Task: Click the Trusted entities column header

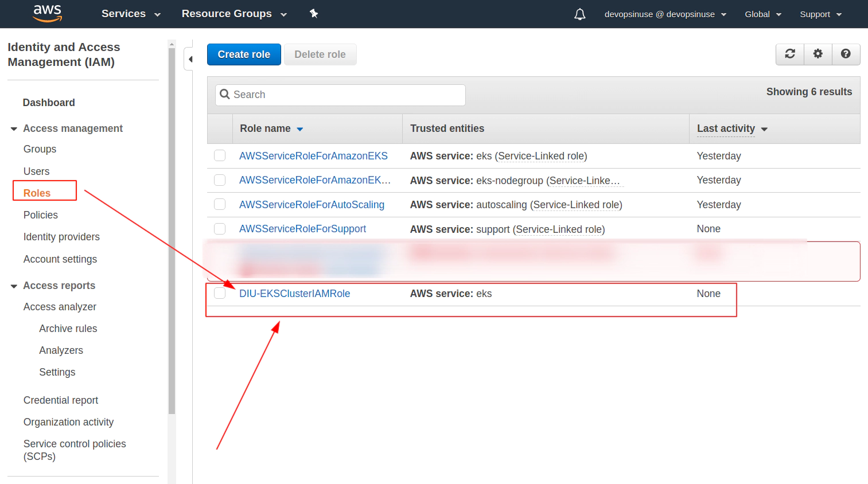Action: point(447,128)
